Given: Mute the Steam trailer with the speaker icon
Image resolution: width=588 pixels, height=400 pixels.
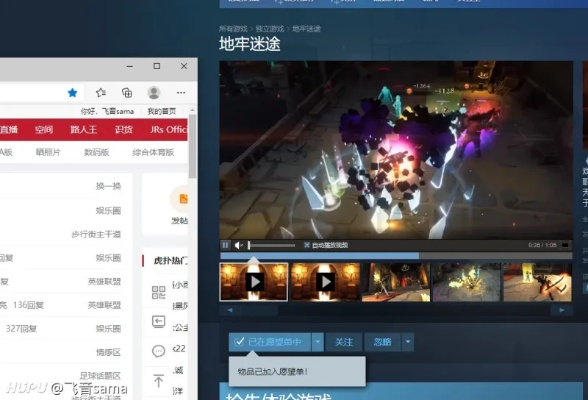Looking at the screenshot, I should tap(238, 245).
